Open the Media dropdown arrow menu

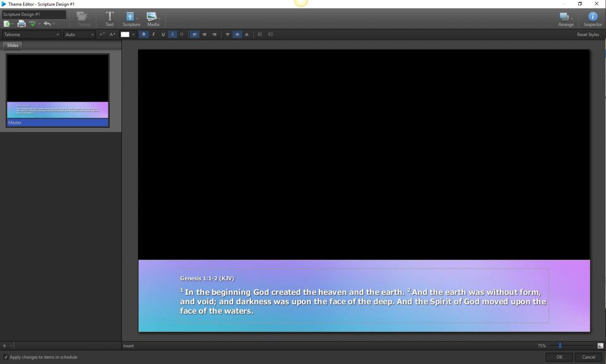[x=160, y=18]
